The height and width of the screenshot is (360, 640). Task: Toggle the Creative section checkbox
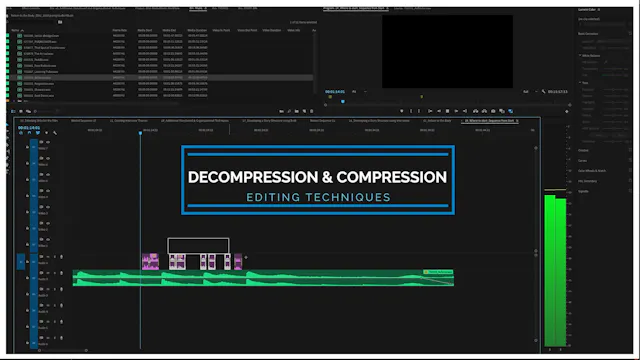(x=630, y=150)
